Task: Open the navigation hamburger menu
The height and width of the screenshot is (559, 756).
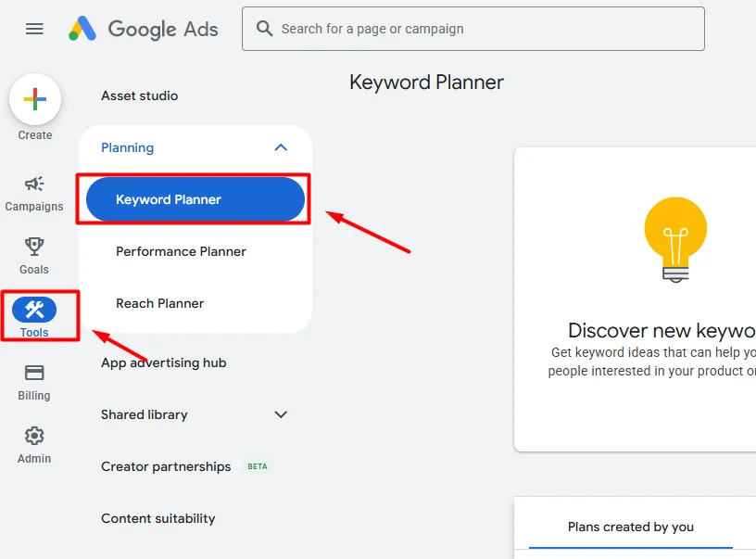Action: tap(33, 29)
